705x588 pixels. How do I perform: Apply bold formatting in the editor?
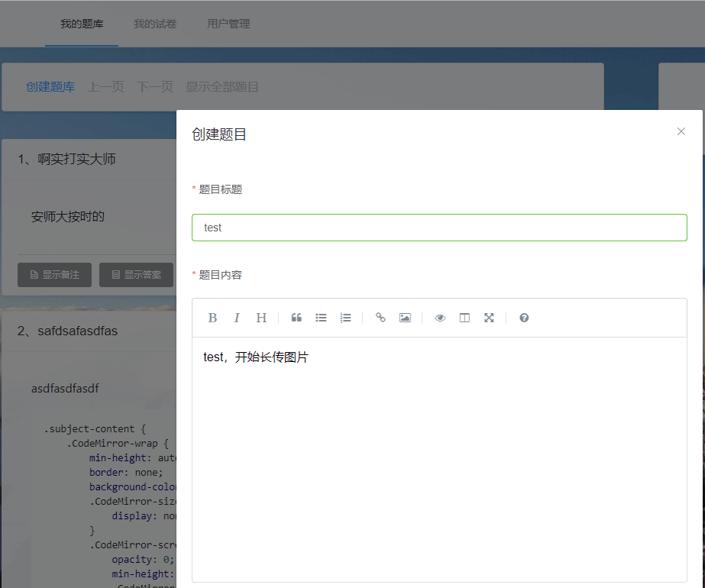212,317
